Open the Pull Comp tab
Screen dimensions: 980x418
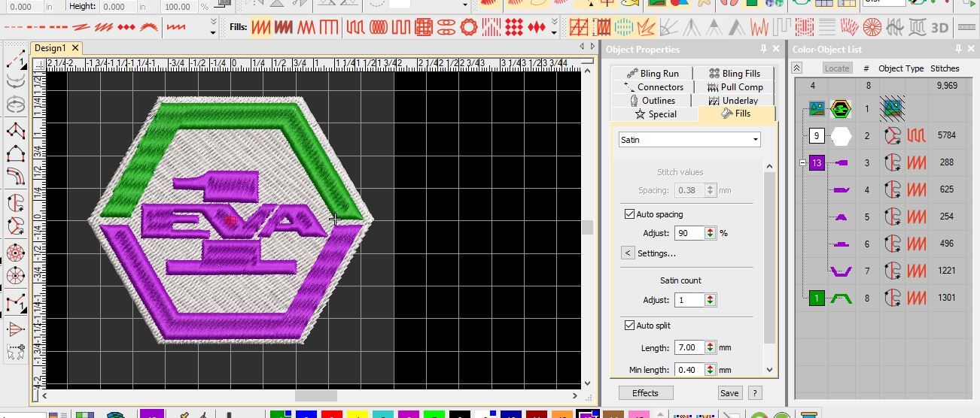pos(735,86)
